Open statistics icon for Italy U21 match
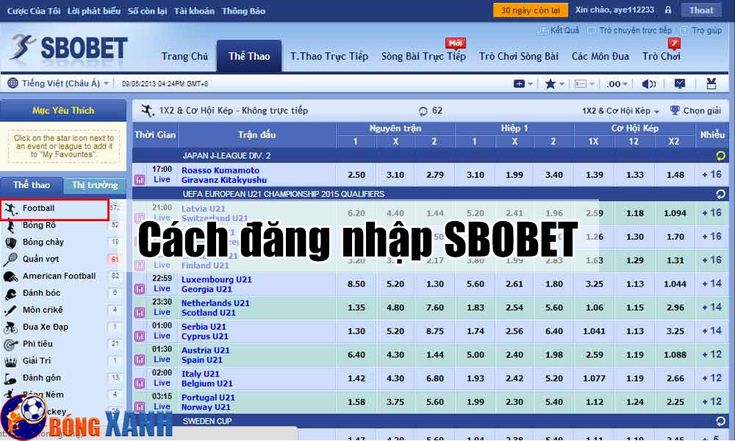This screenshot has height=441, width=735. (x=140, y=383)
